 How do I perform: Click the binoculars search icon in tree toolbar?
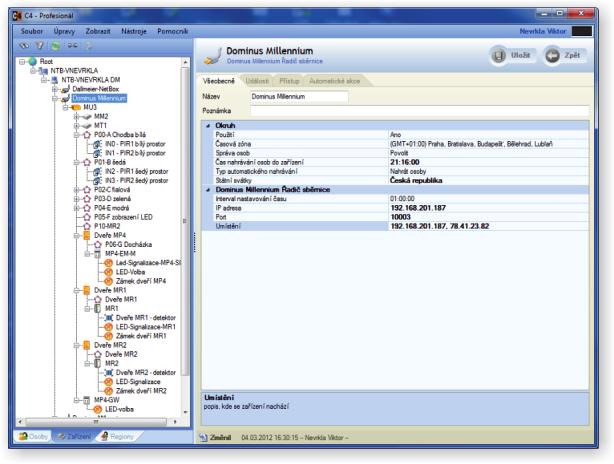point(24,46)
